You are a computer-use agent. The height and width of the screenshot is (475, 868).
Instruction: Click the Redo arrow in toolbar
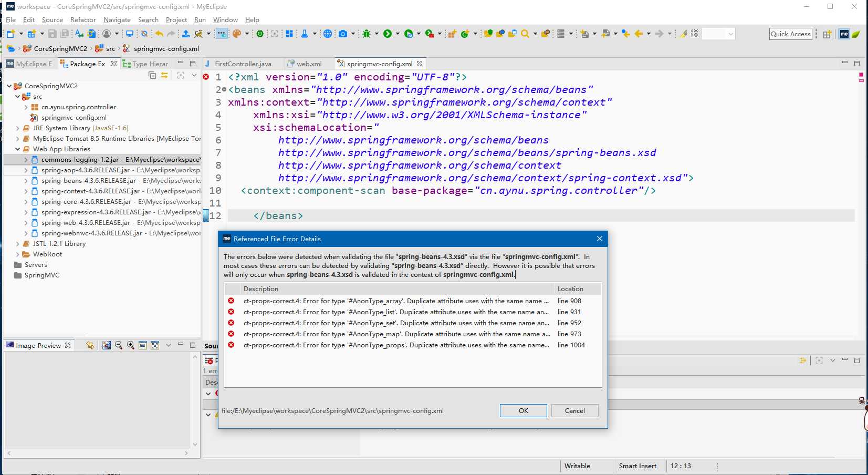pos(171,34)
